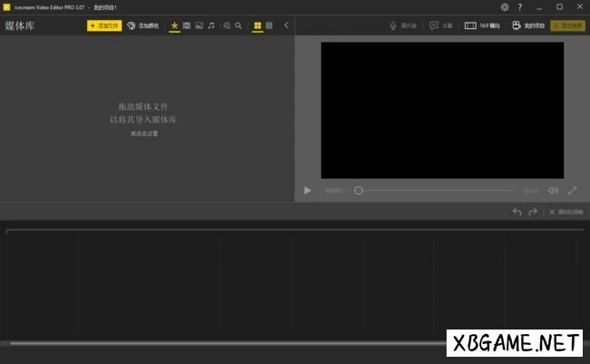Show all media with the star filter
Screen dimensions: 590x364
pyautogui.click(x=174, y=25)
